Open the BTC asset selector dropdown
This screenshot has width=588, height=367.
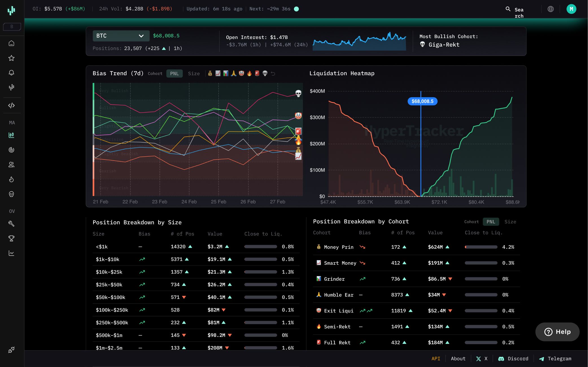121,36
